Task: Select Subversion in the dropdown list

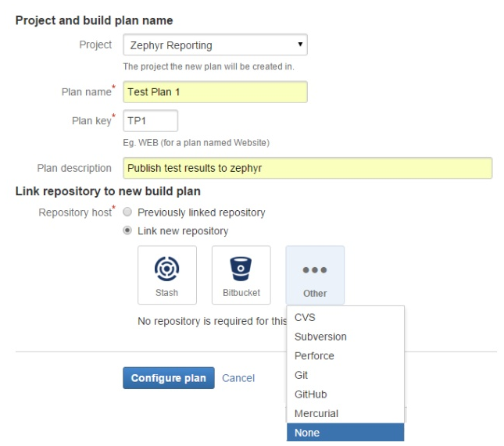Action: point(345,337)
